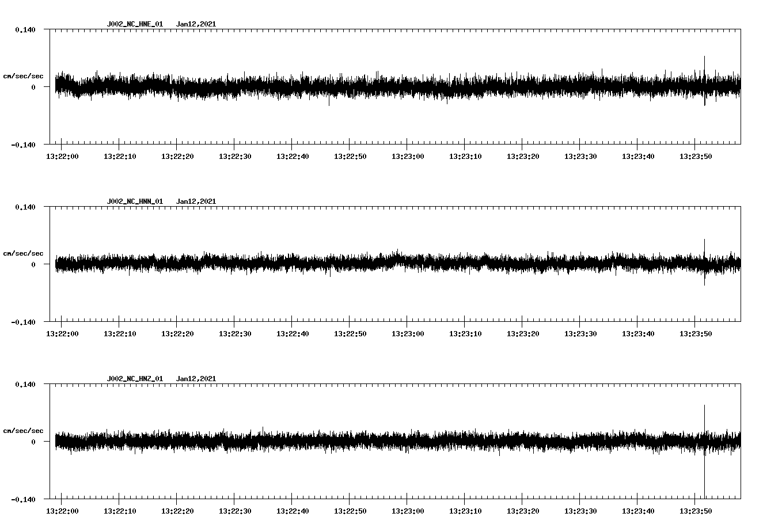Select the -0.140 amplitude label on HNZ plot

pos(24,500)
